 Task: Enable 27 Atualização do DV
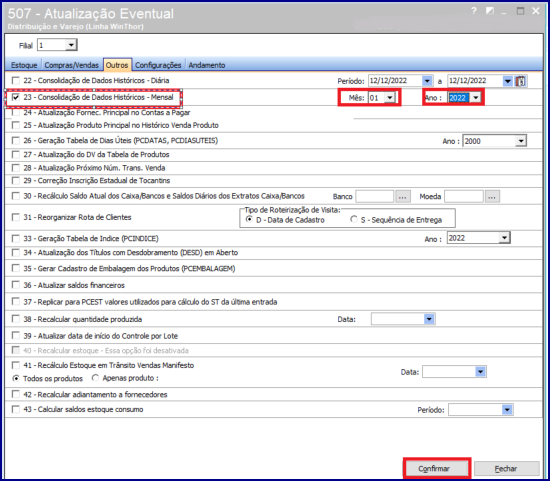pos(15,154)
